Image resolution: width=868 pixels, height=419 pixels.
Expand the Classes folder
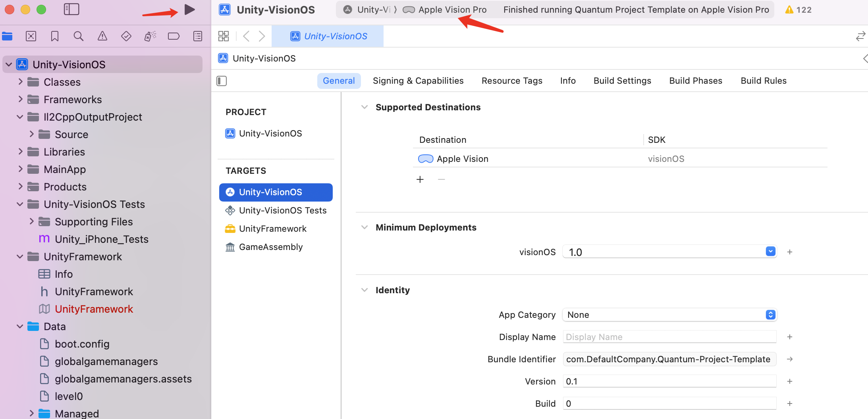(20, 82)
